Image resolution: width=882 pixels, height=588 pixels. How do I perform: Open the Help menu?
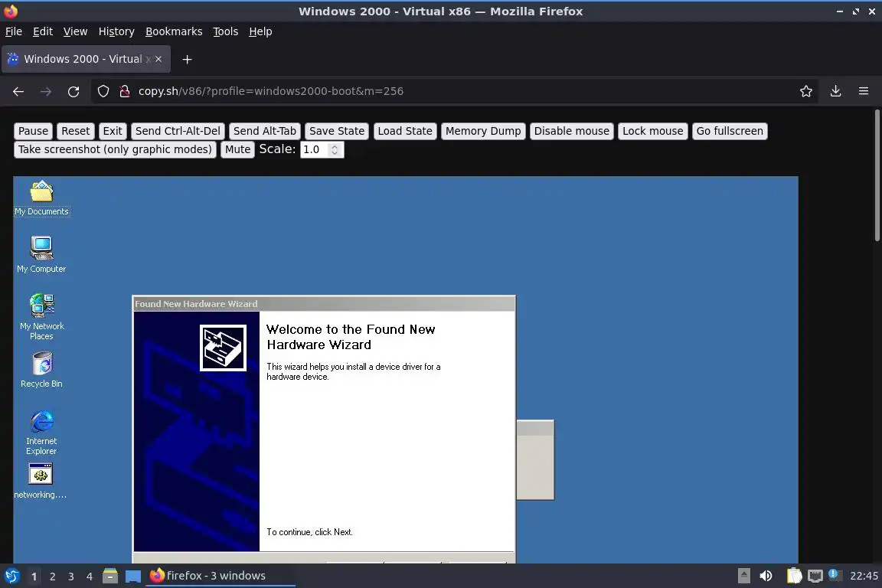(260, 31)
